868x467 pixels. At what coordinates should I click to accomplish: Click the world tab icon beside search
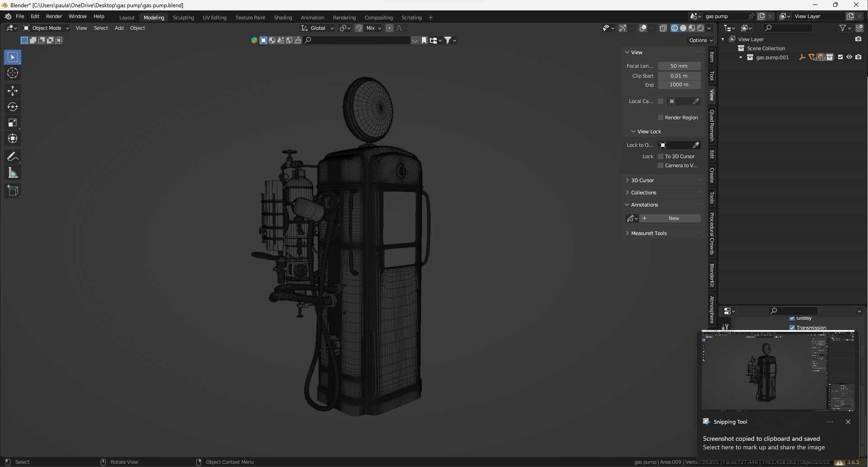pyautogui.click(x=289, y=40)
